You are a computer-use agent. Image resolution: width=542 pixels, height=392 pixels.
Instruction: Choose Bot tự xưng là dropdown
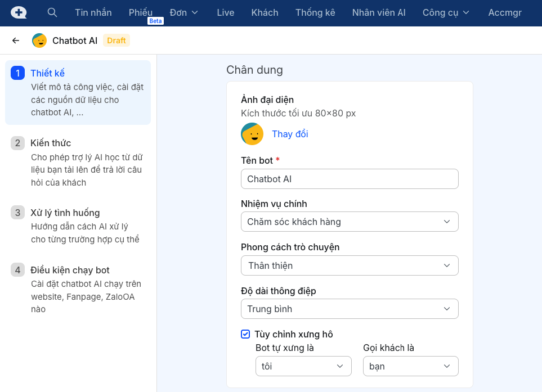303,366
